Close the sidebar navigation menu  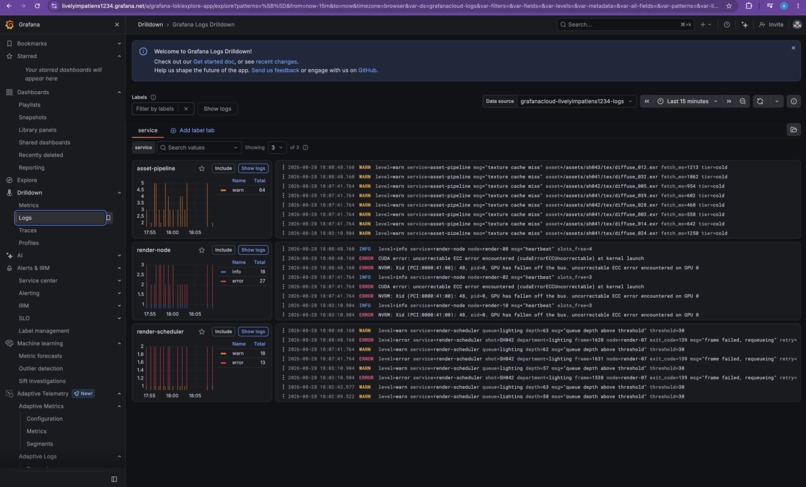click(x=117, y=25)
